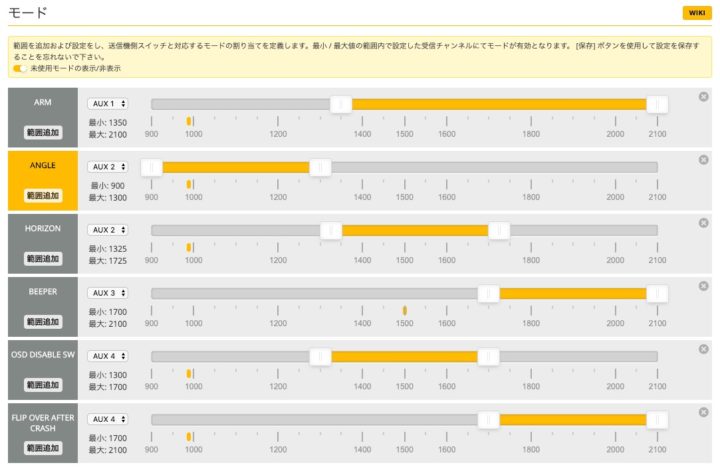This screenshot has height=469, width=720.
Task: Delete the ANGLE range via X icon
Action: coord(703,159)
